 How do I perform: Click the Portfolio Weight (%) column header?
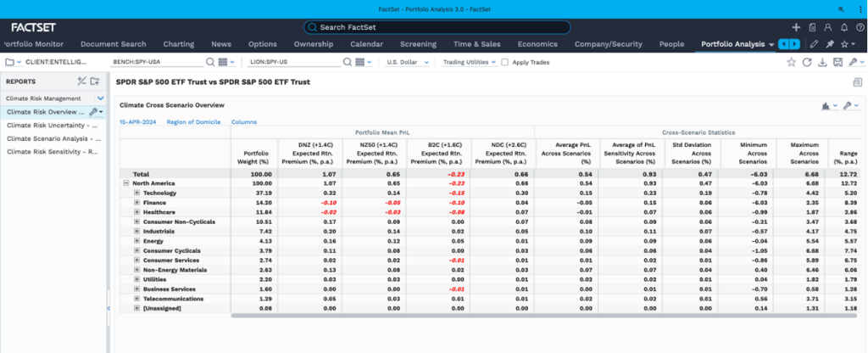pyautogui.click(x=255, y=158)
